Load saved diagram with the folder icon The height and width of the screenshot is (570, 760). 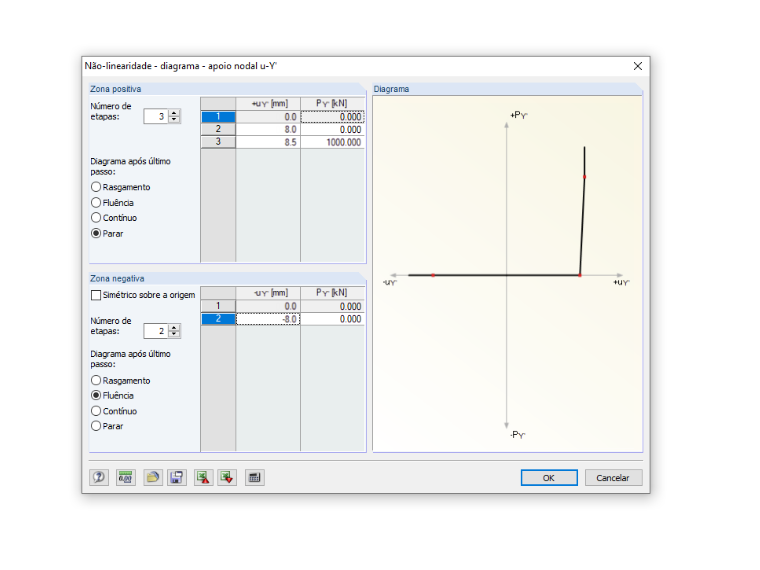pyautogui.click(x=153, y=477)
